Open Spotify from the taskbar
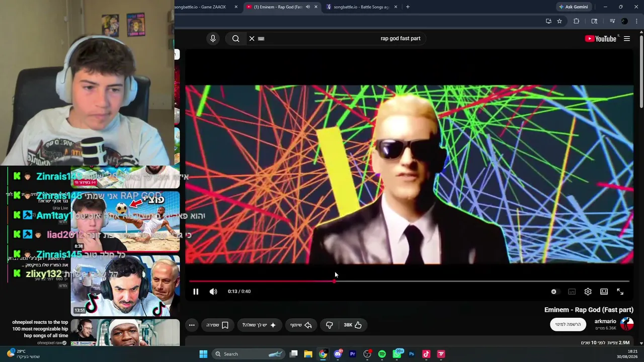 pyautogui.click(x=382, y=354)
